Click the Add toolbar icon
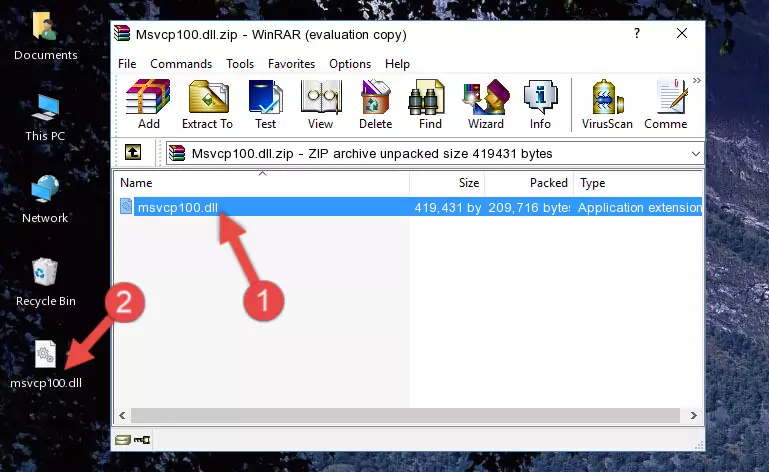Viewport: 769px width, 472px height. 148,104
